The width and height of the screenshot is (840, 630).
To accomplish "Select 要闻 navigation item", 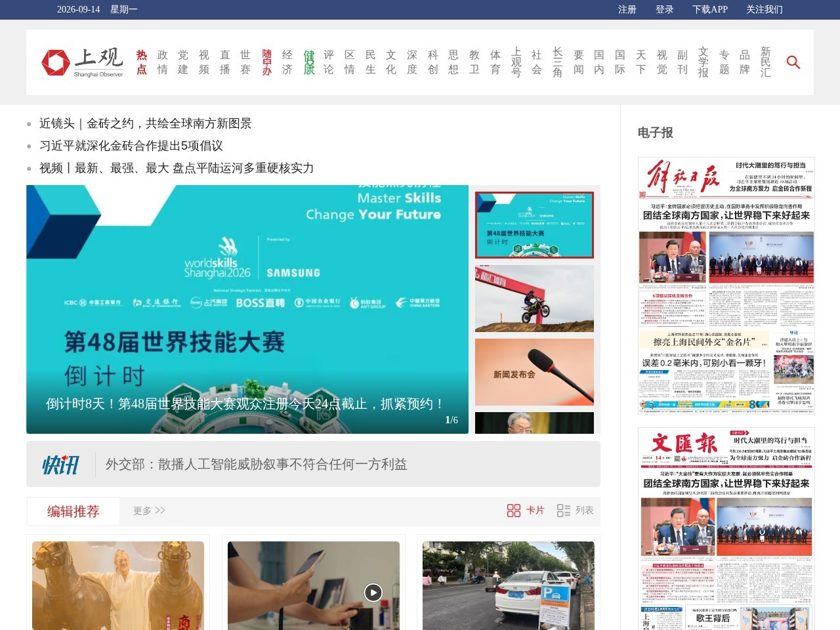I will point(579,62).
